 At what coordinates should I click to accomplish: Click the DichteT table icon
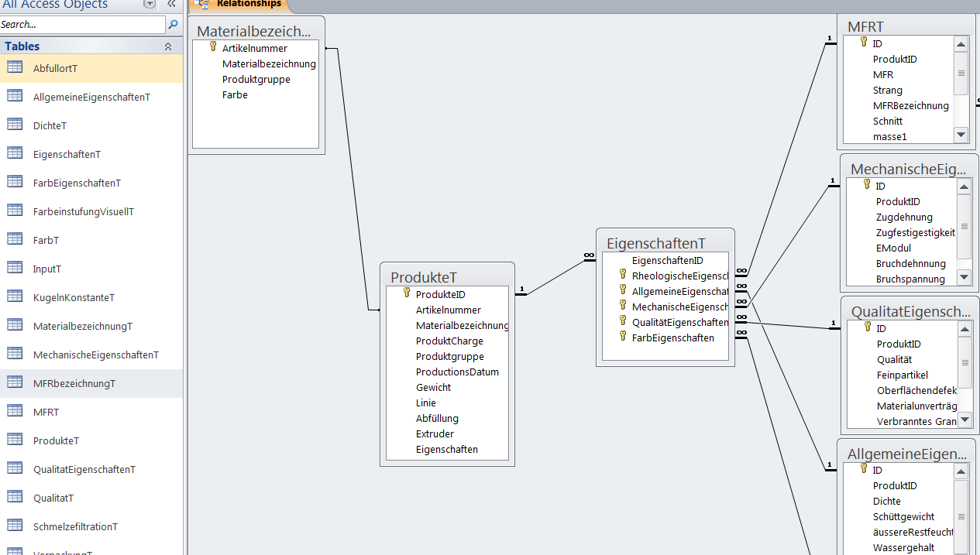(15, 125)
